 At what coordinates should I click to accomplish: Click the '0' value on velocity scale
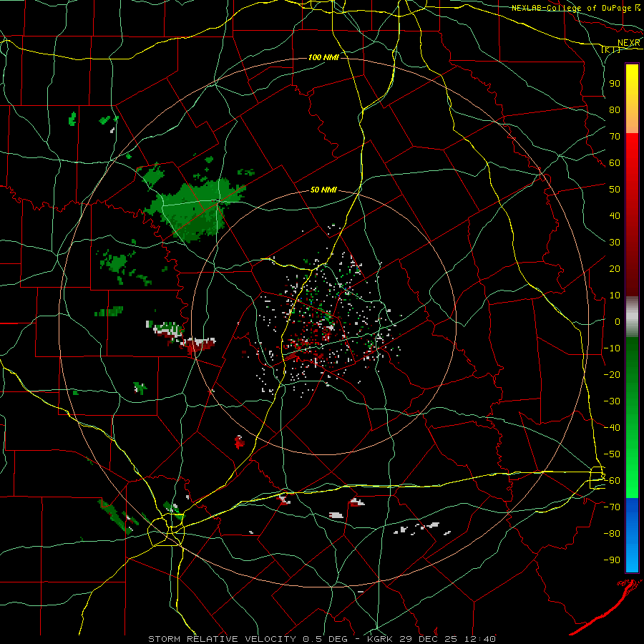pyautogui.click(x=618, y=322)
